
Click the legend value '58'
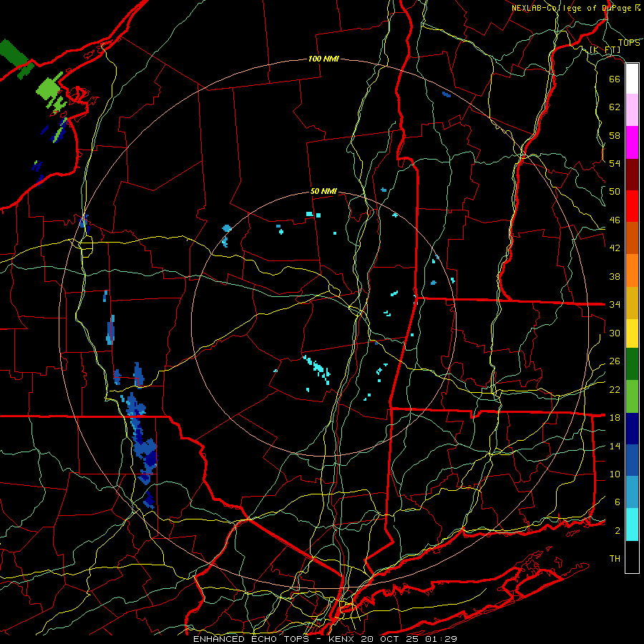click(615, 135)
